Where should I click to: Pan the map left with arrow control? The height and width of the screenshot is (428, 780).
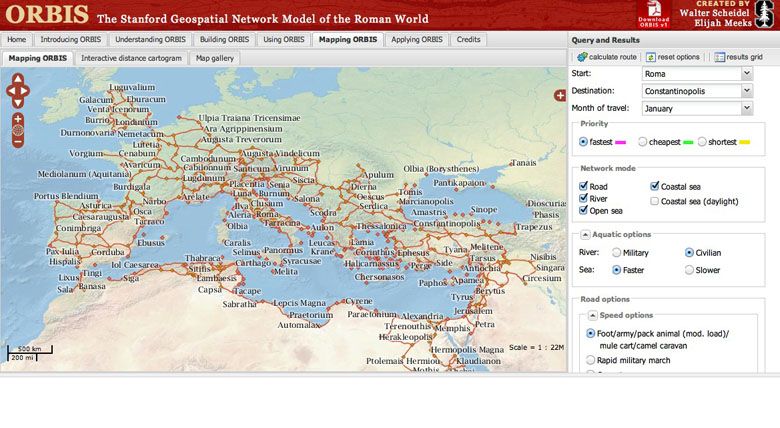10,92
